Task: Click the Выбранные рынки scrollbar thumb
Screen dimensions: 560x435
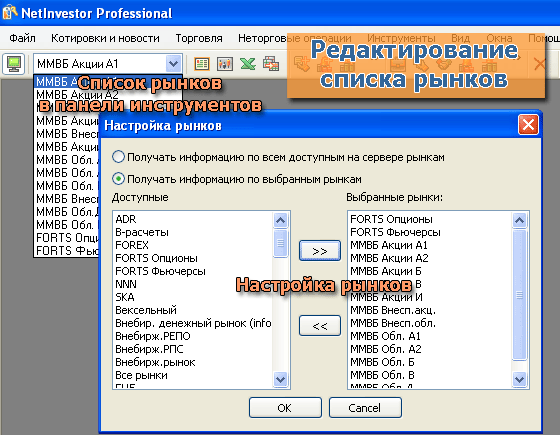Action: click(x=519, y=295)
